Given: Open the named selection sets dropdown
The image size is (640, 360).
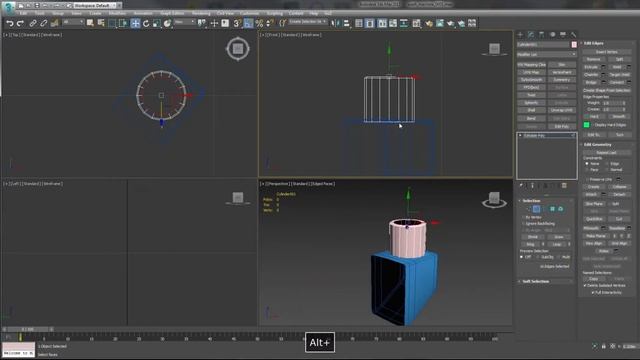Looking at the screenshot, I should (308, 22).
